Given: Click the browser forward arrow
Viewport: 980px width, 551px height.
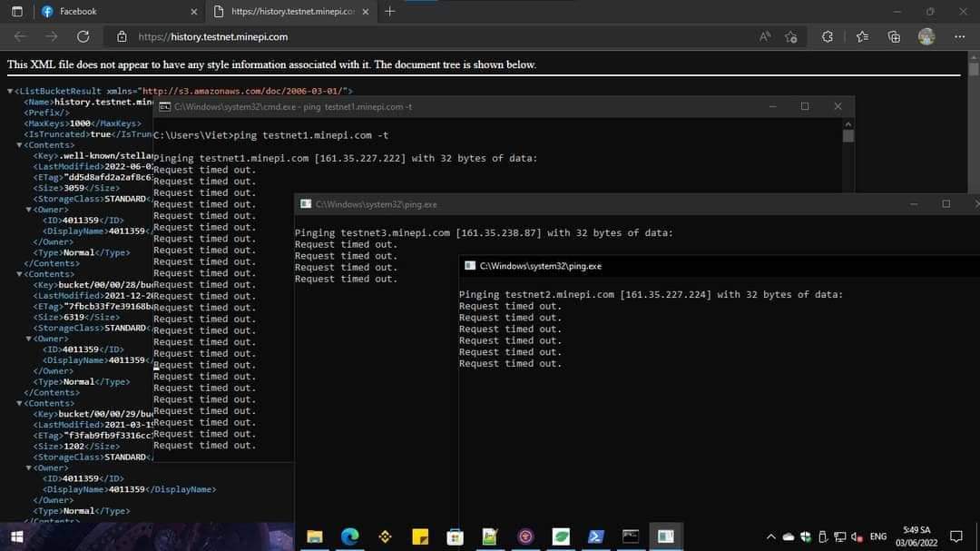Looking at the screenshot, I should 51,37.
